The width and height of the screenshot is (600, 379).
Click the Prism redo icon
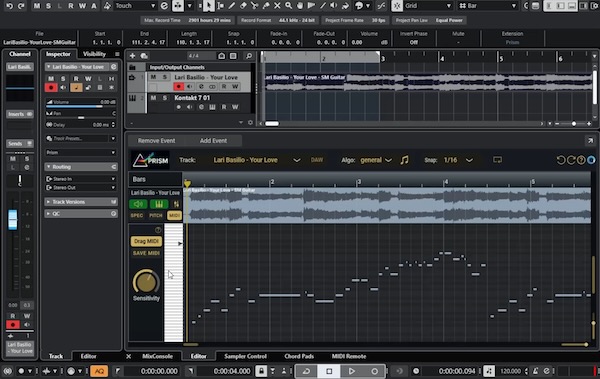coord(571,160)
